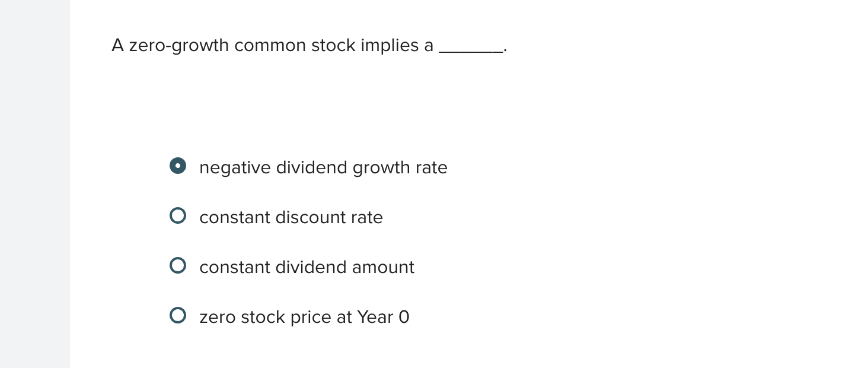
Task: Click the gray sidebar on the left edge
Action: (34, 184)
